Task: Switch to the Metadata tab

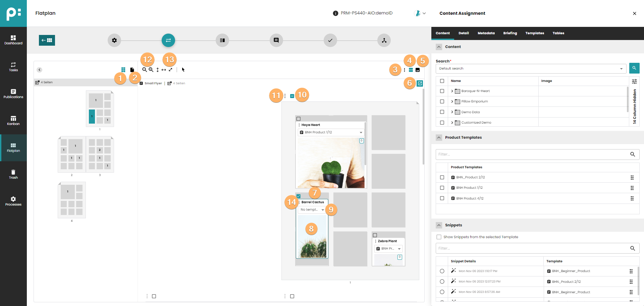Action: pyautogui.click(x=486, y=33)
